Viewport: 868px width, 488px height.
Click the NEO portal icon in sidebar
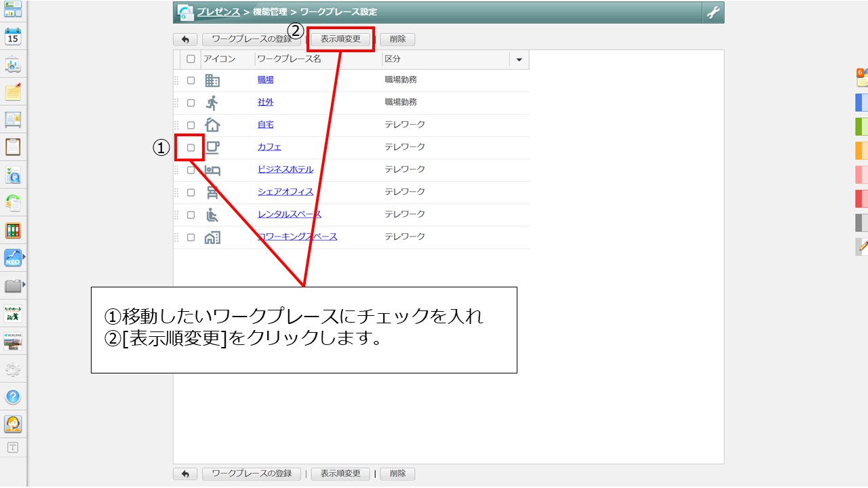[x=12, y=257]
